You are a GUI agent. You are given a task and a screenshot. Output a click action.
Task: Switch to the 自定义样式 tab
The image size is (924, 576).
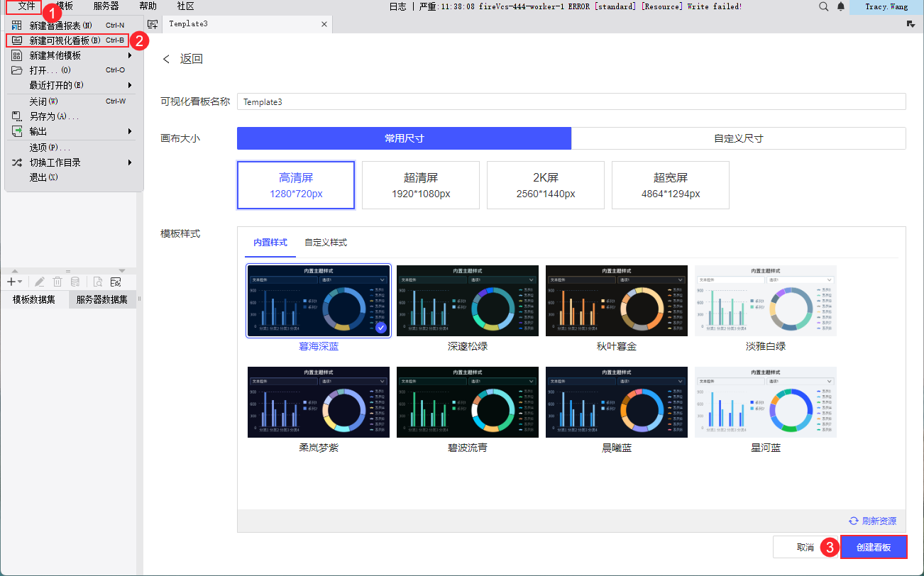point(326,243)
